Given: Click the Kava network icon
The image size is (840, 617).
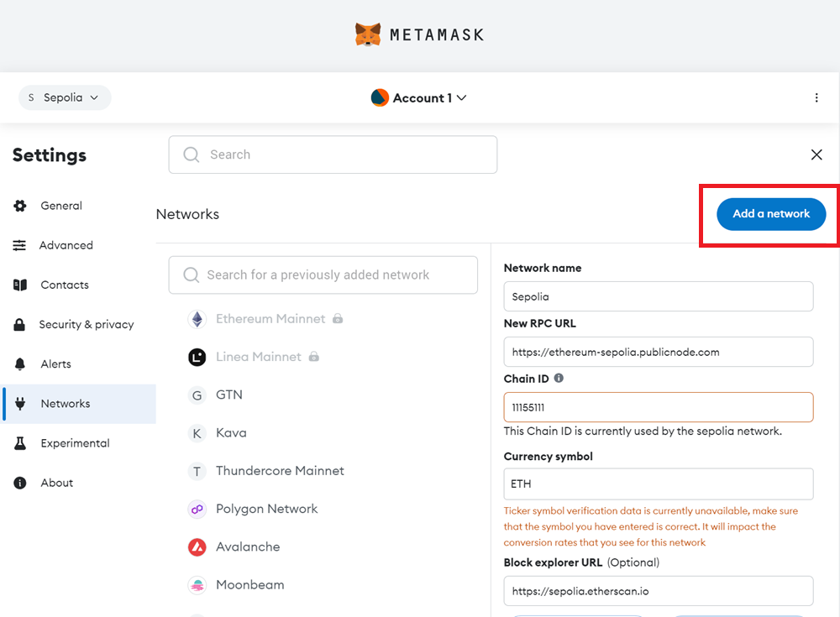Looking at the screenshot, I should [197, 433].
